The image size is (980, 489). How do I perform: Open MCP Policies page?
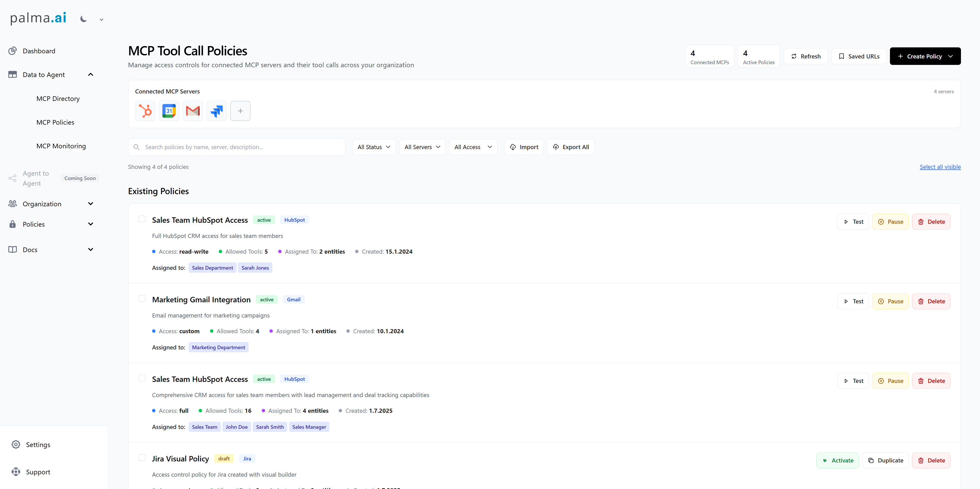(x=55, y=122)
